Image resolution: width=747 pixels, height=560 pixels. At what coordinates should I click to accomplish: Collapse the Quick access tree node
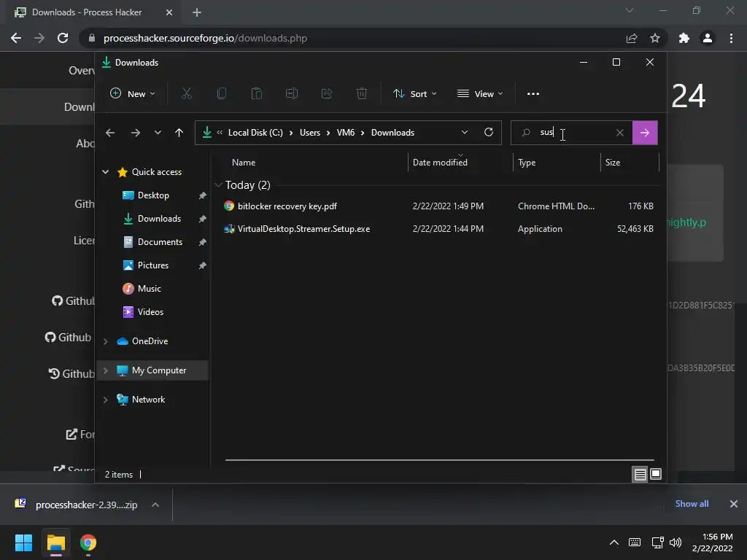[x=105, y=172]
